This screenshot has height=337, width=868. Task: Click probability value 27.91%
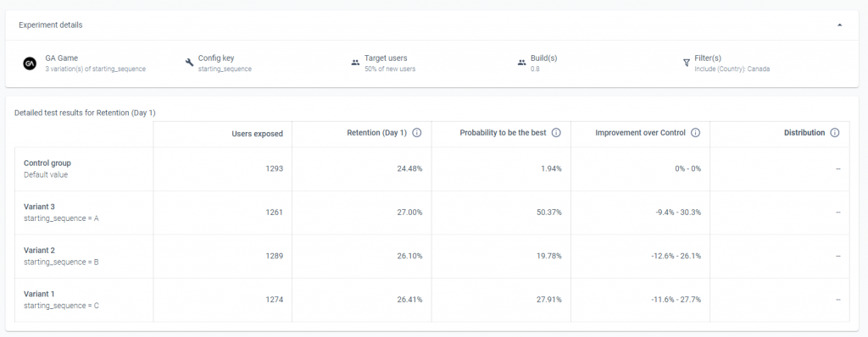(x=549, y=300)
